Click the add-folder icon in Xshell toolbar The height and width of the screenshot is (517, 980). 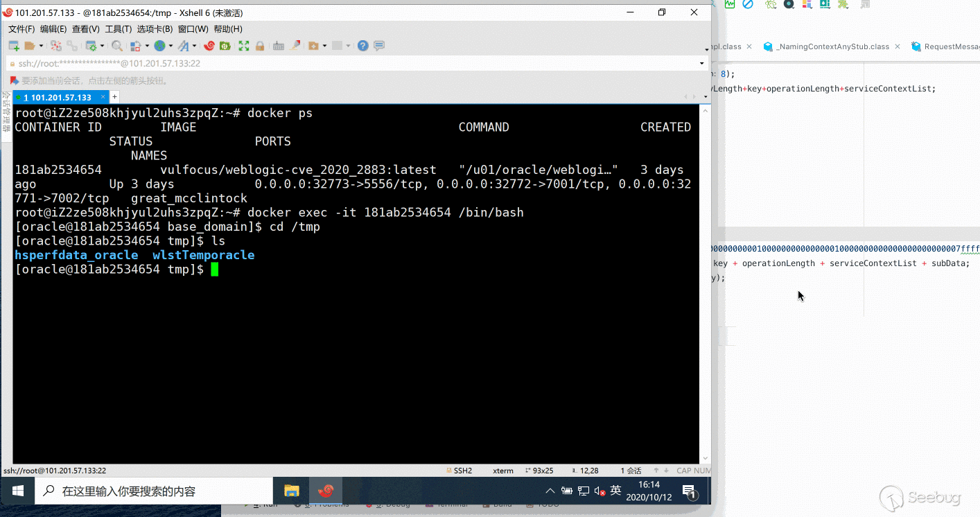pyautogui.click(x=313, y=46)
